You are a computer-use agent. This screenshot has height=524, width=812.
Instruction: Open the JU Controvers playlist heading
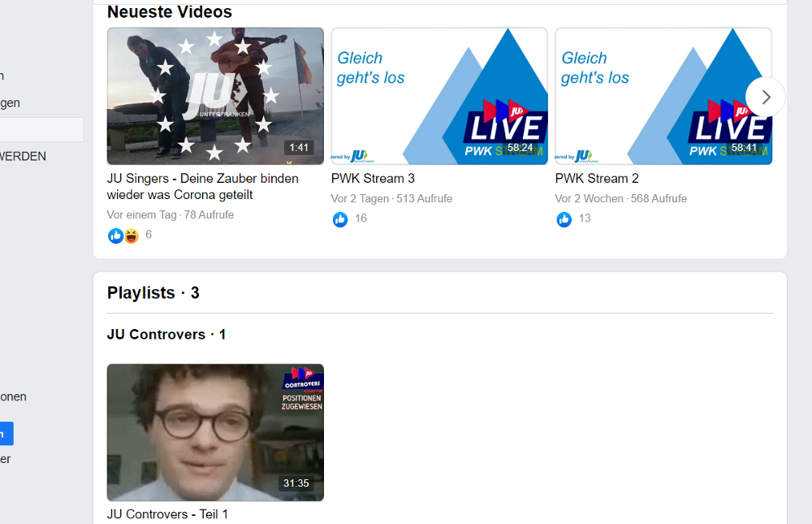(156, 334)
